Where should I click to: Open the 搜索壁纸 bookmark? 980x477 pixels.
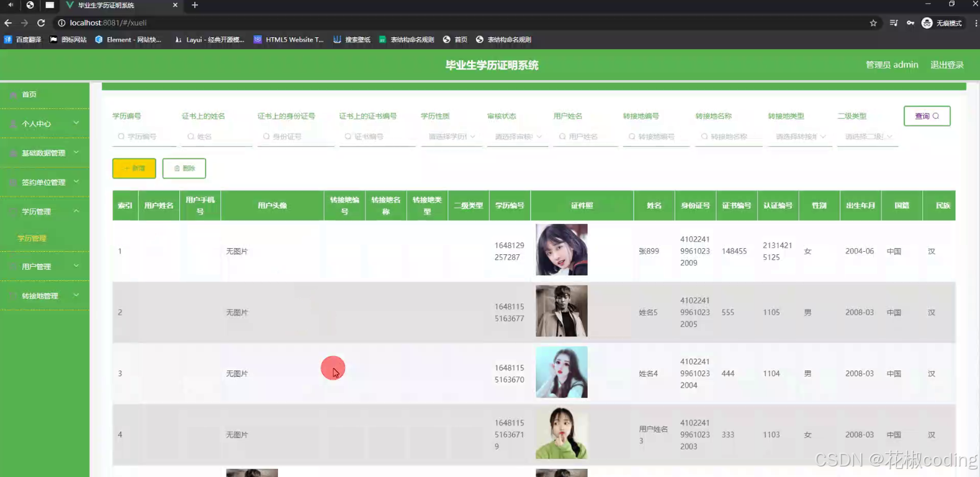352,40
